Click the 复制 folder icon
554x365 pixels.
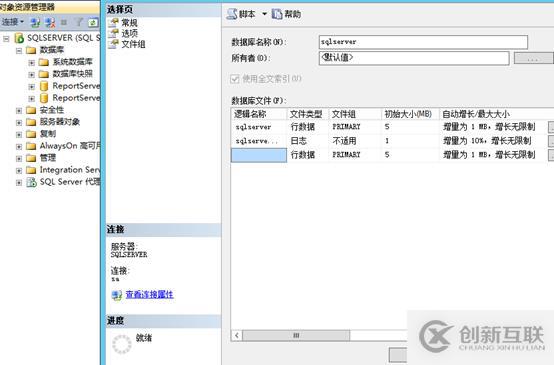(31, 134)
